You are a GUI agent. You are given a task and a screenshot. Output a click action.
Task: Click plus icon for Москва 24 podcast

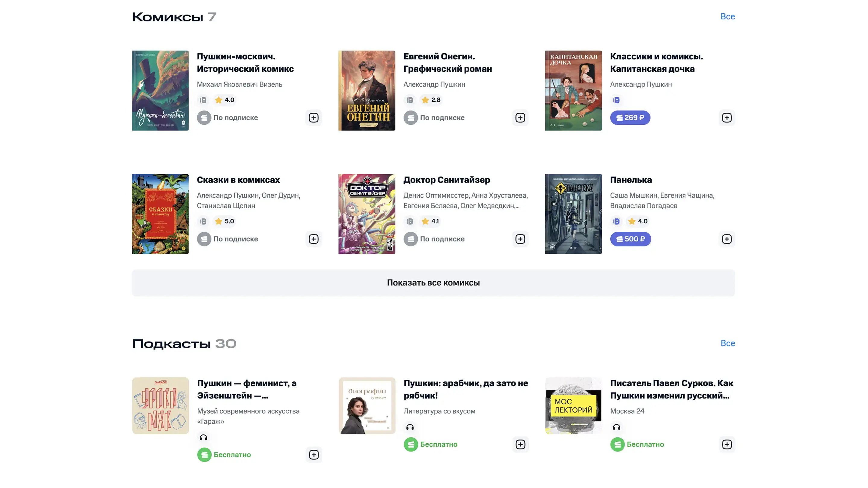tap(727, 444)
